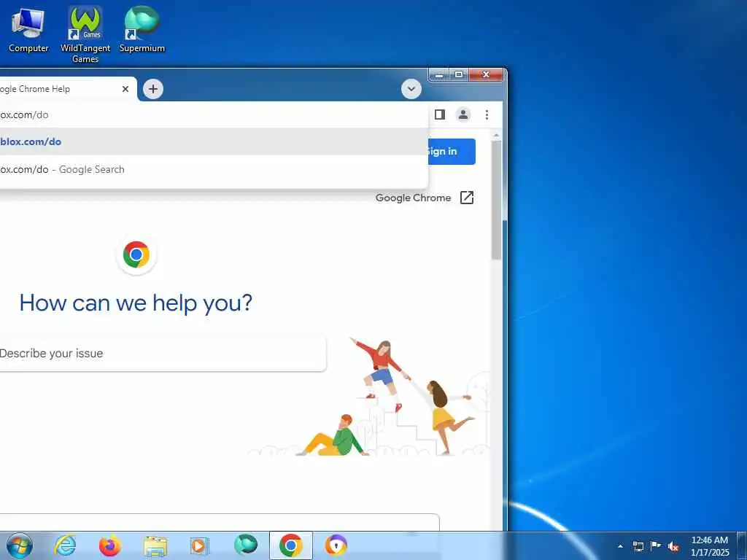This screenshot has height=560, width=747.
Task: Toggle Chrome side panel icon
Action: click(x=440, y=114)
